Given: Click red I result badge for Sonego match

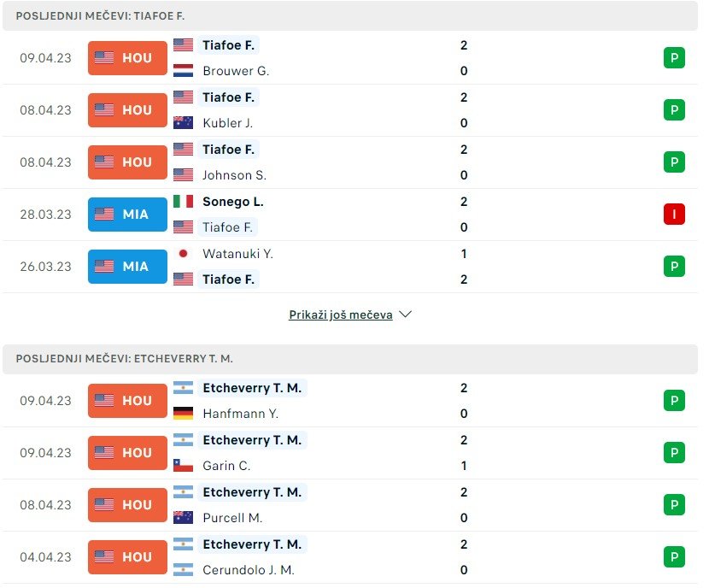Looking at the screenshot, I should [x=674, y=215].
